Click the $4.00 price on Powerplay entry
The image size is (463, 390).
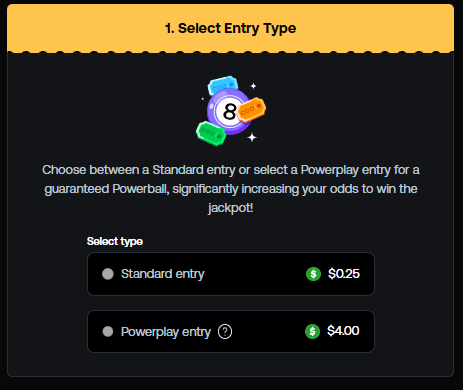[x=343, y=331]
